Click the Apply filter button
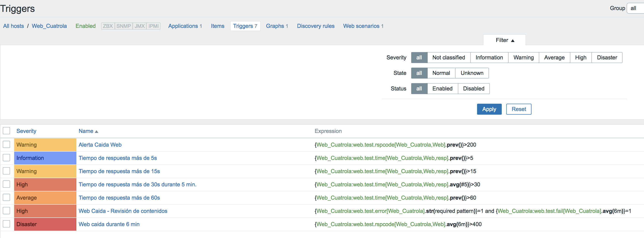 pos(489,109)
